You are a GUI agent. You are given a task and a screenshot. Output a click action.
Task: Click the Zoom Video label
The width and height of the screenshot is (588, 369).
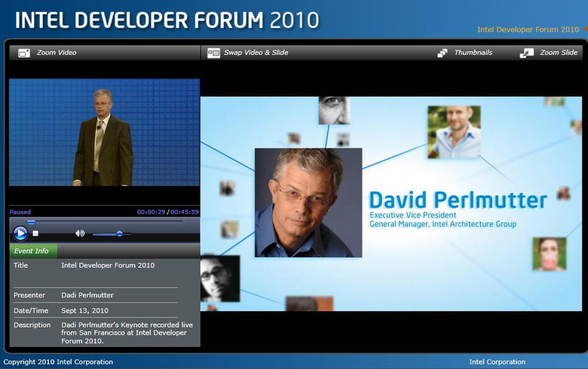pos(57,53)
